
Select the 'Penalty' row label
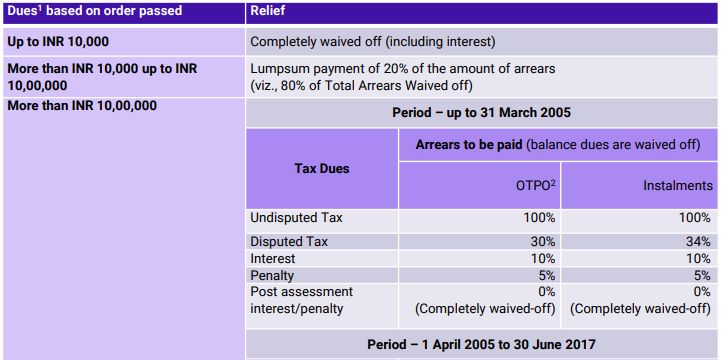pyautogui.click(x=272, y=275)
